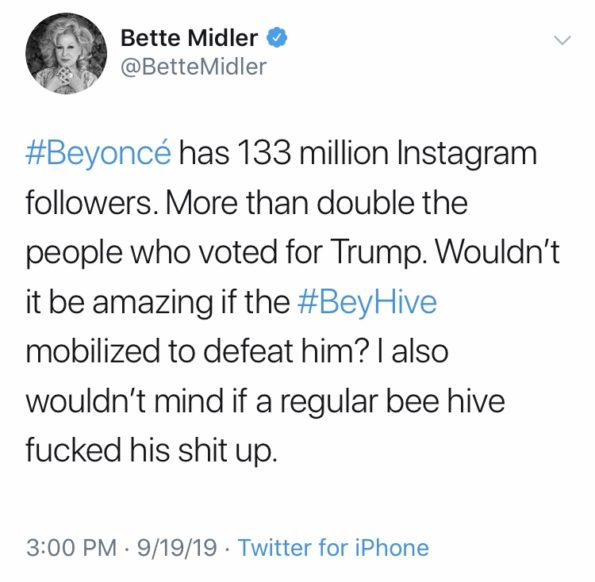Image resolution: width=595 pixels, height=582 pixels.
Task: Open Bette Midler's profile picture
Action: tap(66, 53)
